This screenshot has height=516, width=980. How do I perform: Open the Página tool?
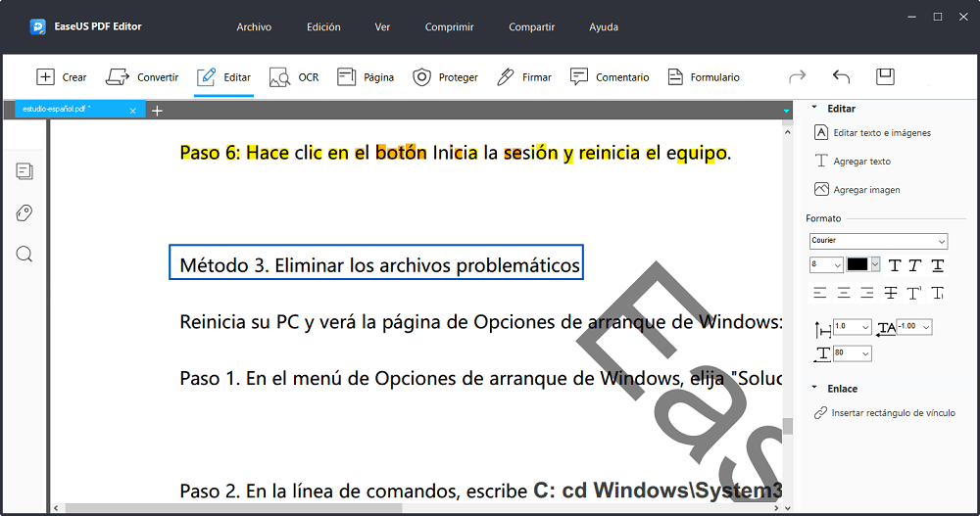point(366,77)
